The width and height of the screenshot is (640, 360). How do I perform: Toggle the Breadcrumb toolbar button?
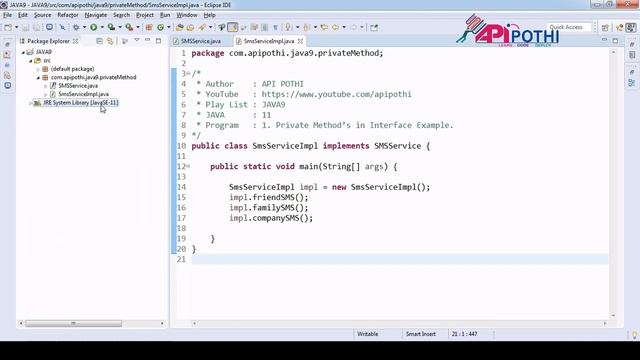click(222, 27)
